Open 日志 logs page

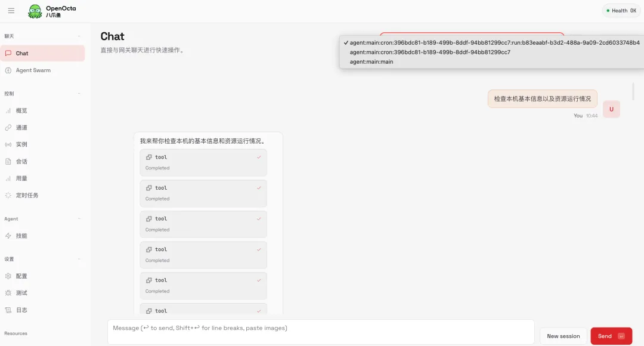[x=21, y=310]
